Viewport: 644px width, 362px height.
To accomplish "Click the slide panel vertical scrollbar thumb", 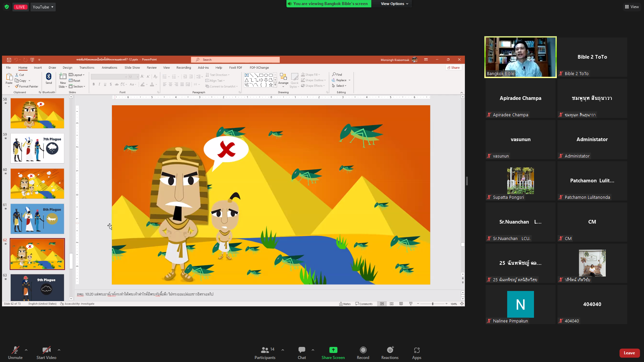I will point(71,261).
